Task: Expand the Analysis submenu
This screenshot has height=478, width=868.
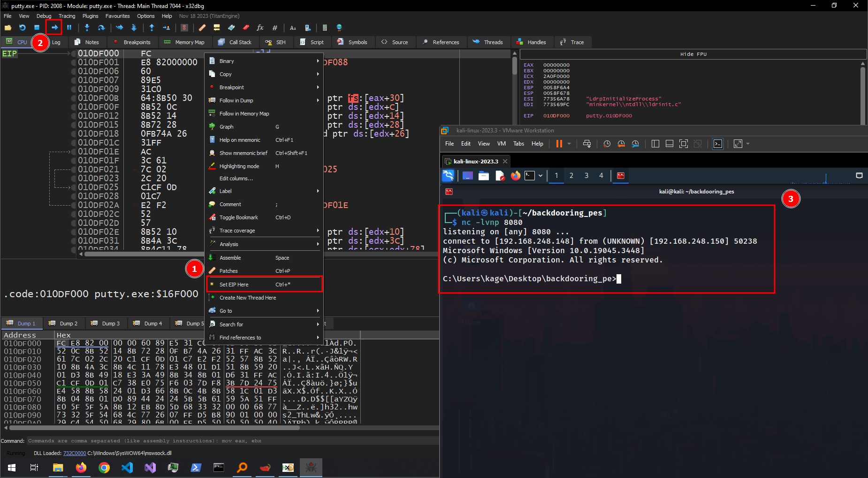Action: tap(265, 244)
